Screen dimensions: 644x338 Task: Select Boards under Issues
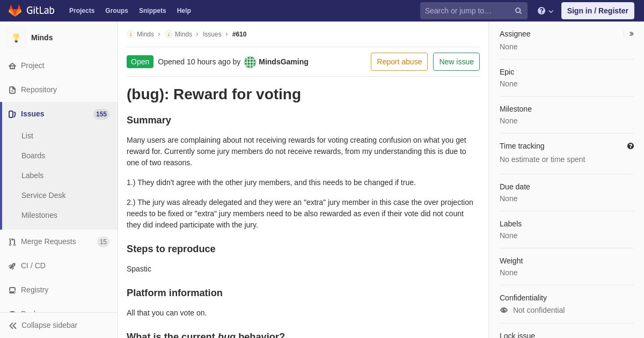pyautogui.click(x=33, y=156)
